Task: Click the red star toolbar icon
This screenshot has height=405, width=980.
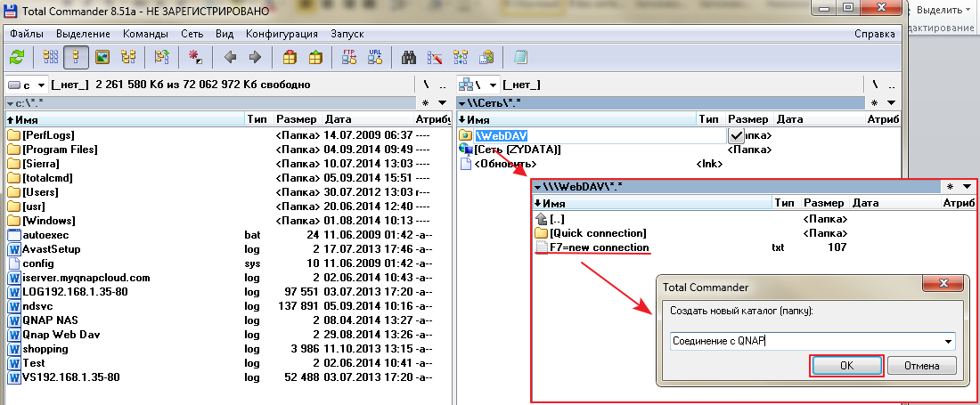Action: [x=196, y=57]
